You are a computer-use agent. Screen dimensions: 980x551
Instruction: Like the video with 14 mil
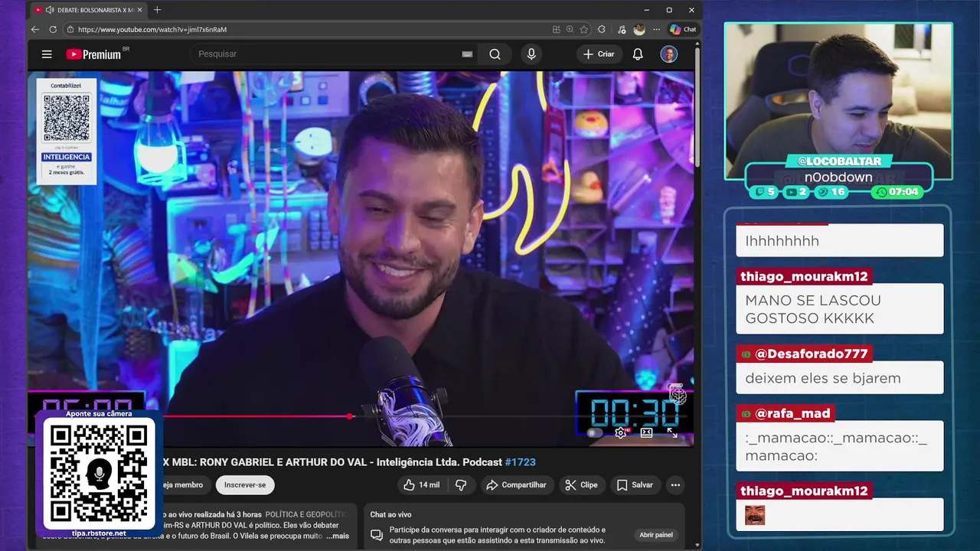[421, 484]
